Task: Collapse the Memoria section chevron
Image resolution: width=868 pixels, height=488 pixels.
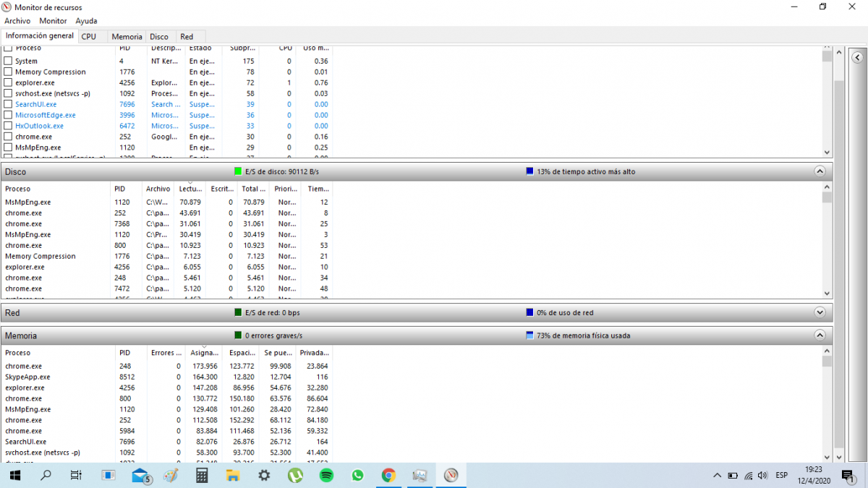Action: (x=820, y=335)
